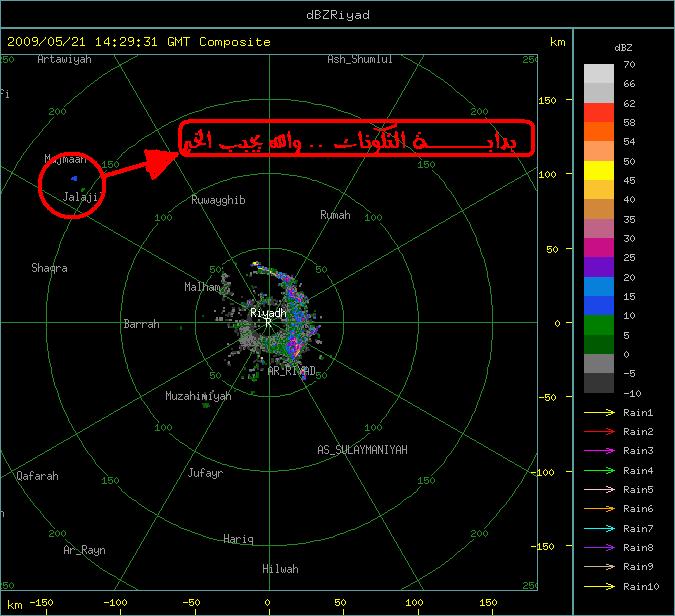Viewport: 675px width, 616px height.
Task: Click the -100 mark on bottom km axis
Action: [115, 603]
